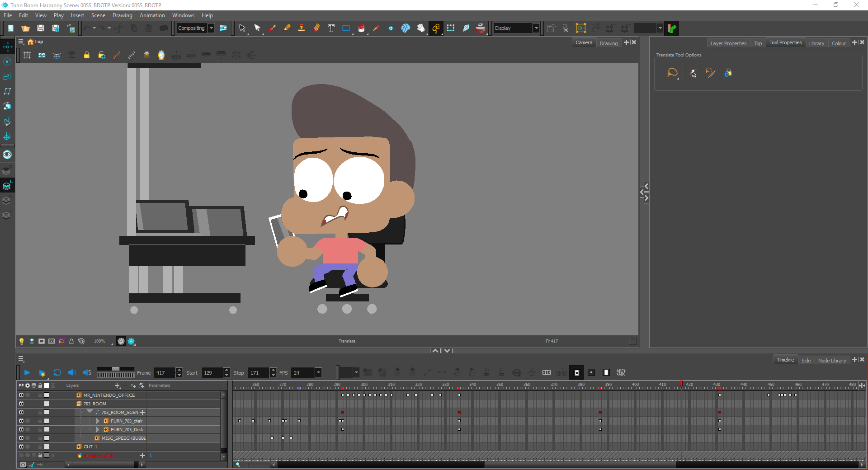Click the timeline zoom magnifier icon
Screen dimensions: 868x470
tap(238, 465)
